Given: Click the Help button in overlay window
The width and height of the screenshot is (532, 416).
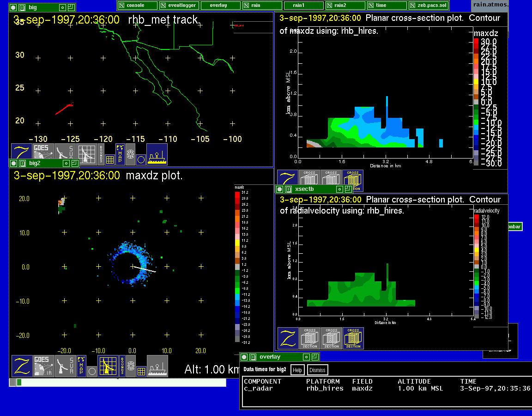Looking at the screenshot, I should 297,370.
